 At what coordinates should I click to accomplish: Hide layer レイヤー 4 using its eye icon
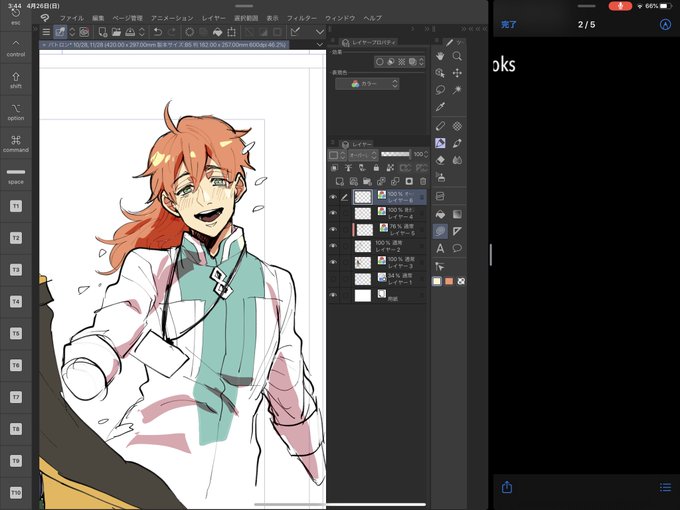(333, 213)
